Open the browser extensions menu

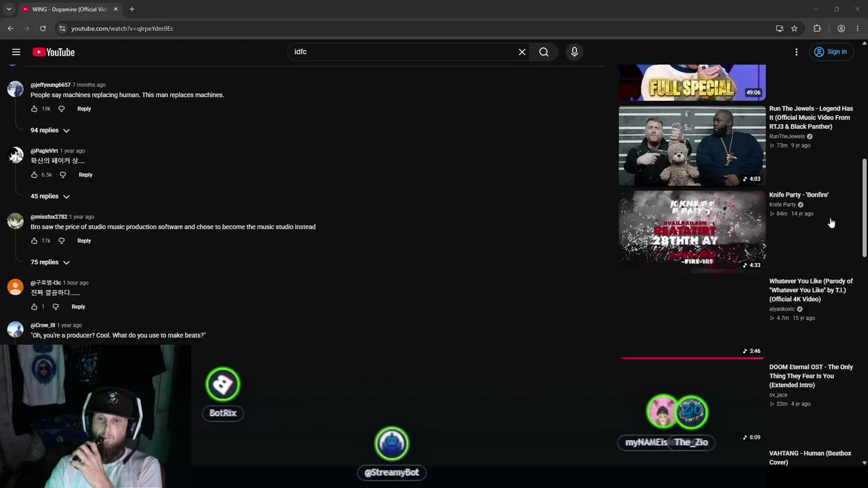click(817, 28)
